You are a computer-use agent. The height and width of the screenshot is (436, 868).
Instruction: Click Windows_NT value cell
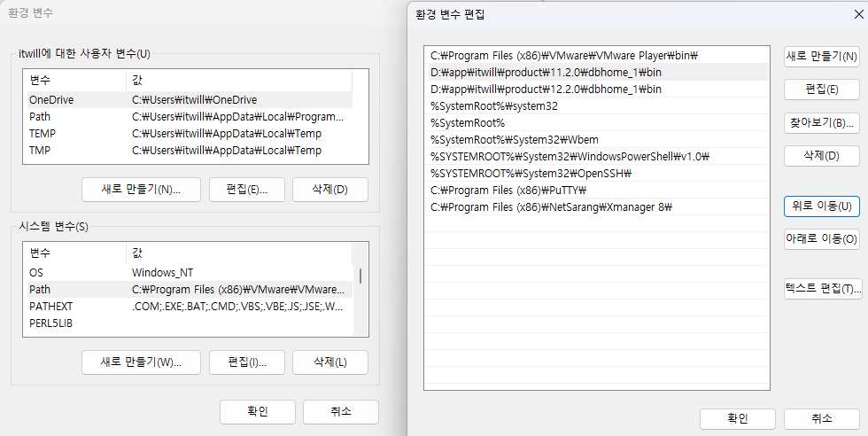coord(163,273)
